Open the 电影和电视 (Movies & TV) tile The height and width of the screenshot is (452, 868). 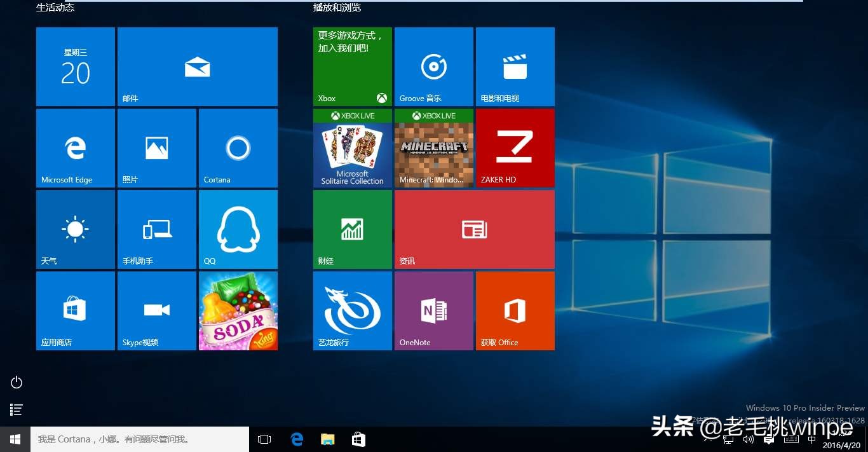(515, 66)
